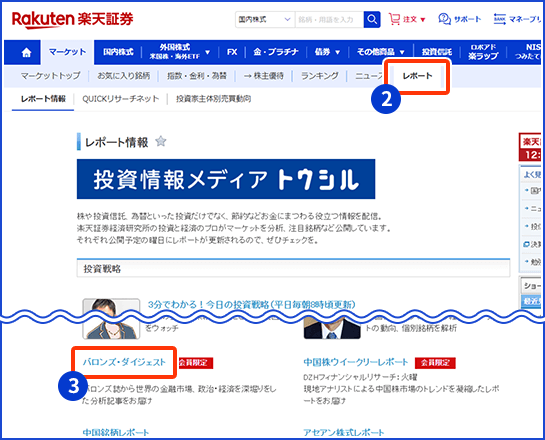545x440 pixels.
Task: Click the サポート support icon
Action: click(444, 19)
